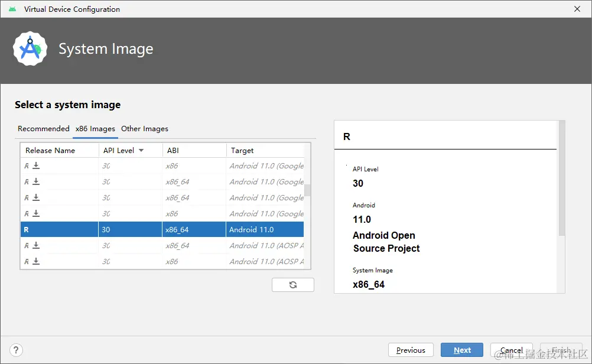Click the vertical scrollbar of the image table

pyautogui.click(x=307, y=190)
